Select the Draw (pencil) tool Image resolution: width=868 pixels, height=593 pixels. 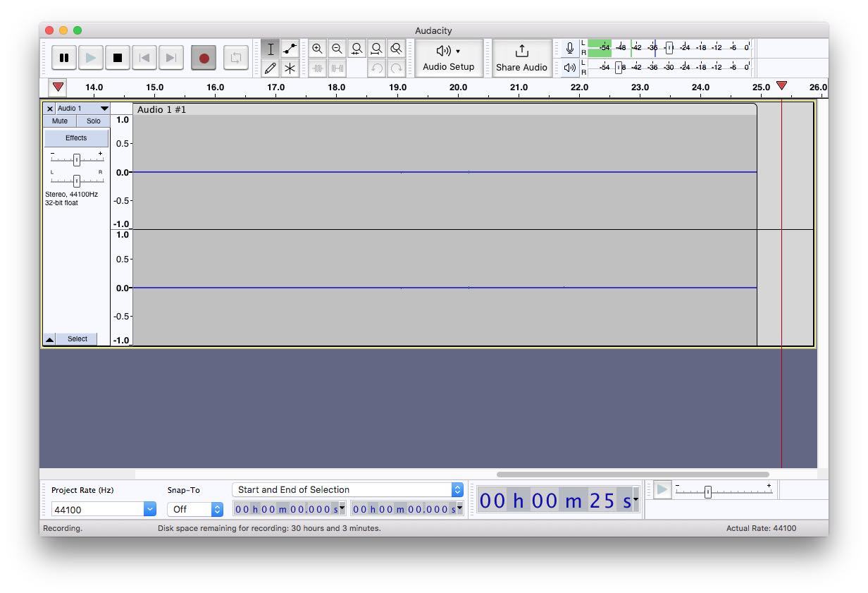270,68
